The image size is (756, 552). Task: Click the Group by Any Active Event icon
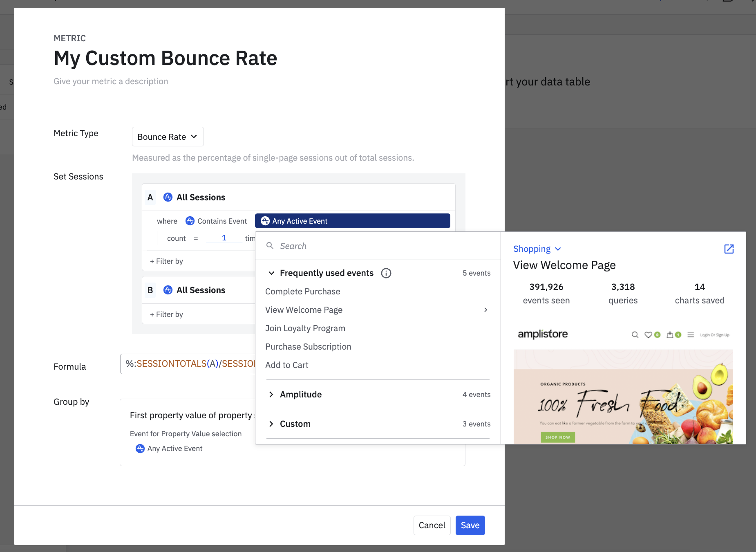click(140, 449)
